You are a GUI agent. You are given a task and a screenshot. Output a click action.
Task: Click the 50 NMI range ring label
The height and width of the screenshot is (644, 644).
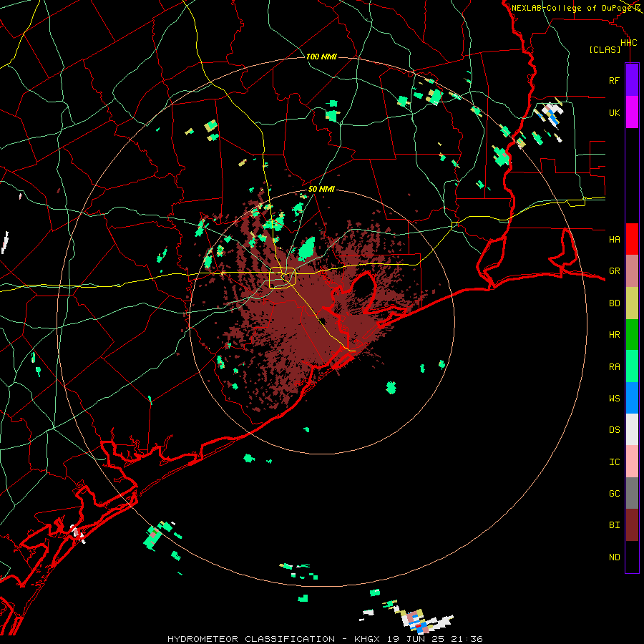point(321,189)
